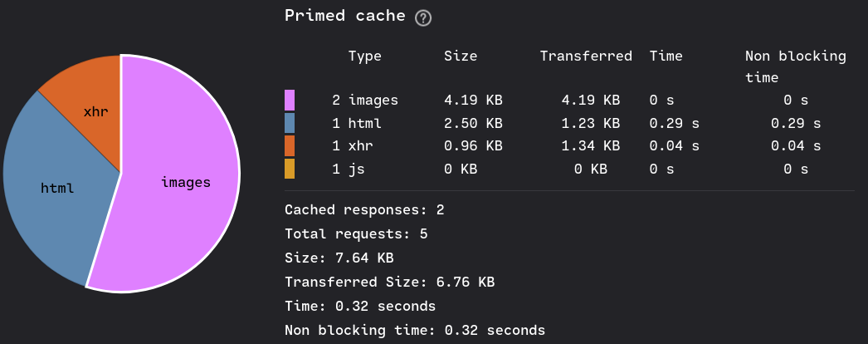Select the 1 js table row
The height and width of the screenshot is (344, 868).
569,169
